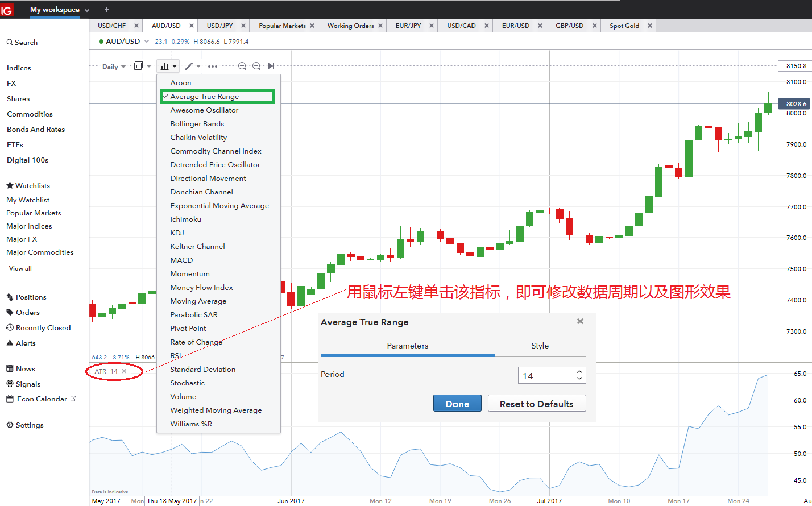Image resolution: width=812 pixels, height=506 pixels.
Task: Click the chart type candlestick icon
Action: 138,67
